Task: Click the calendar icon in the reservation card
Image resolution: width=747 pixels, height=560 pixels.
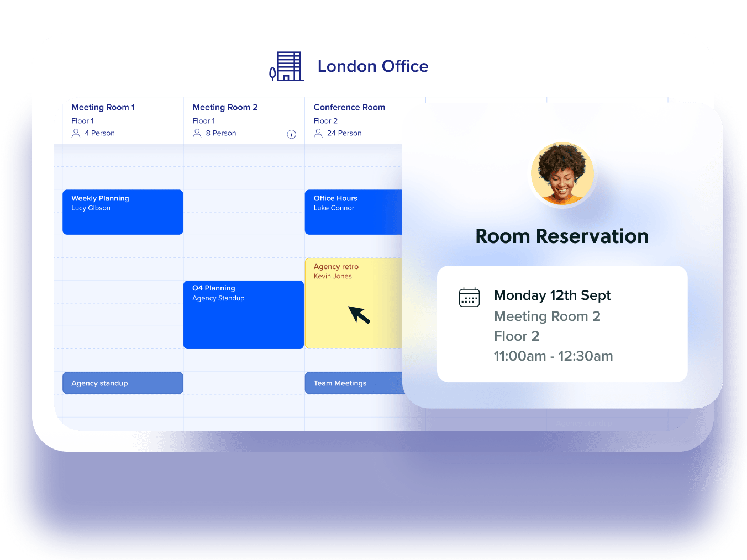Action: tap(470, 297)
